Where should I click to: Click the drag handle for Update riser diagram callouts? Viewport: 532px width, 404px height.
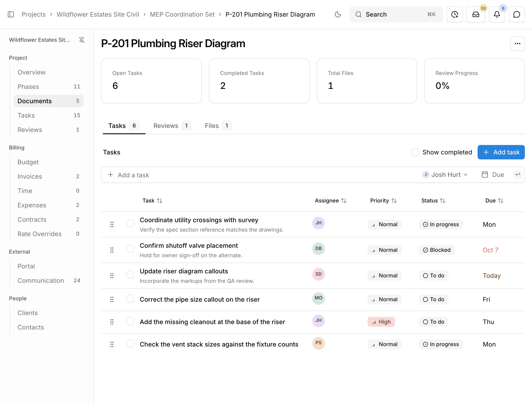point(112,276)
